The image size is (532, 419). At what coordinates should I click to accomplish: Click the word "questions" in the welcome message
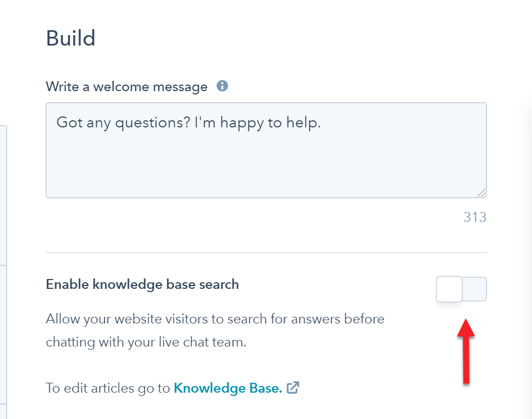pos(153,124)
